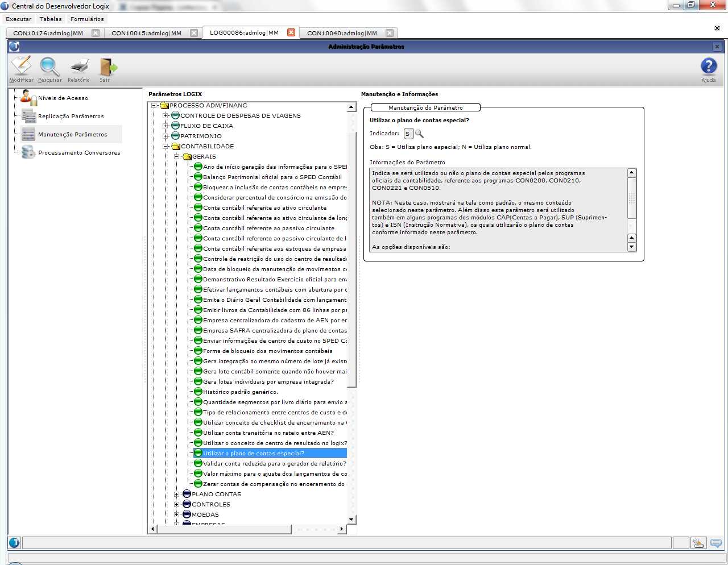Collapse CONTABILIDADE tree node

point(166,147)
